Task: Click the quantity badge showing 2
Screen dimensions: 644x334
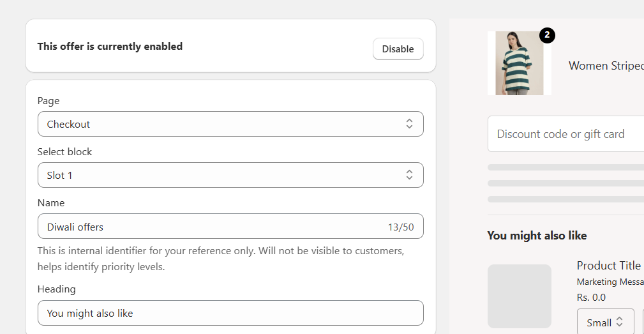Action: (x=547, y=35)
